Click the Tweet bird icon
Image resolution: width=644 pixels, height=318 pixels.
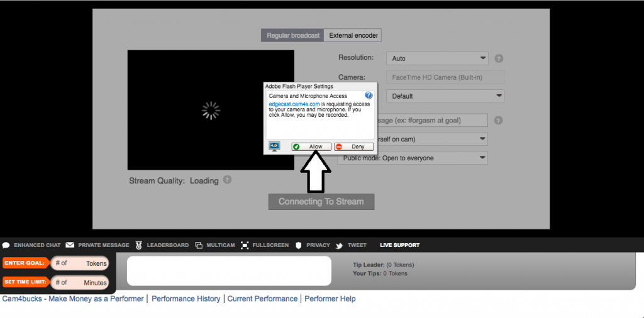351,245
